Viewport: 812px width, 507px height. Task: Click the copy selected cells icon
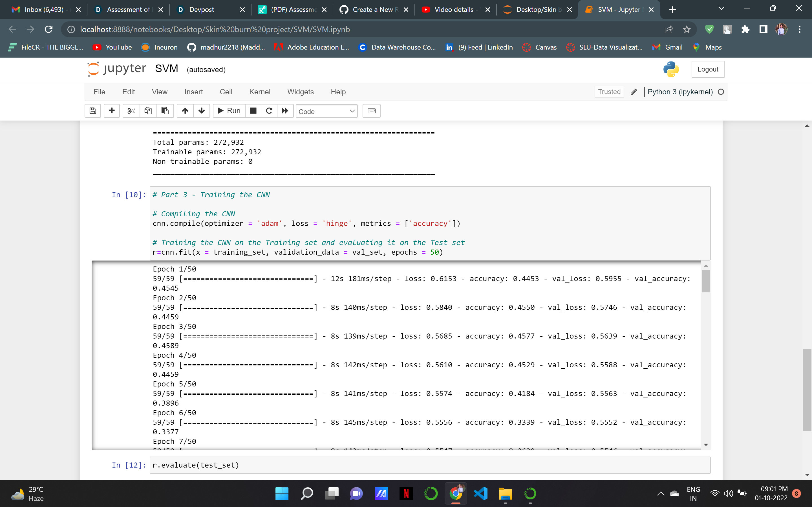pos(148,111)
